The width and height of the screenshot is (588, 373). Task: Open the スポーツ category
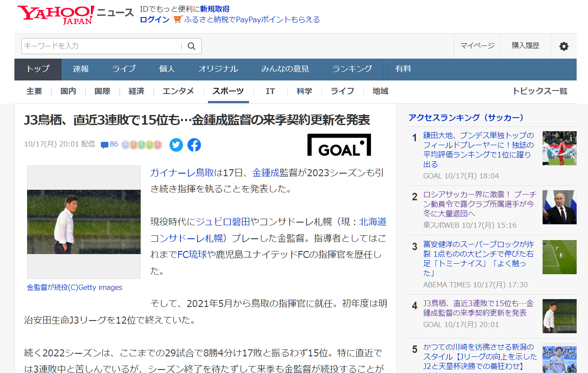coord(228,91)
